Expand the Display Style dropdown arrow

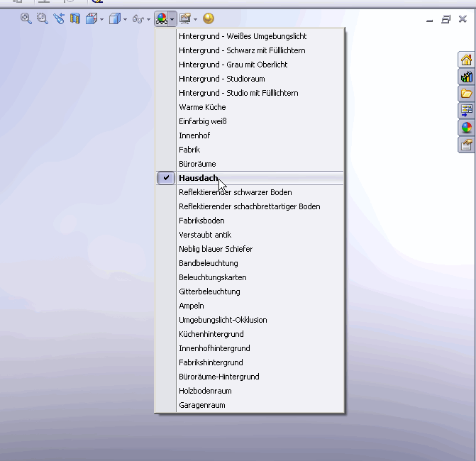(125, 19)
